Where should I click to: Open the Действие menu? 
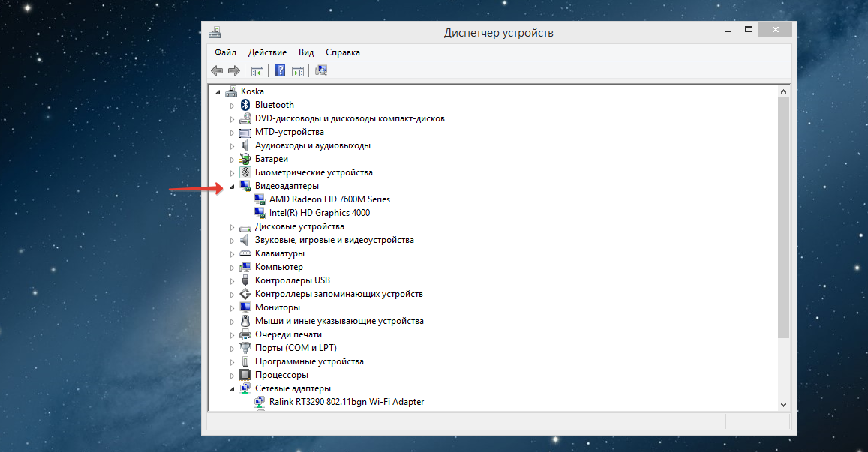(x=267, y=52)
